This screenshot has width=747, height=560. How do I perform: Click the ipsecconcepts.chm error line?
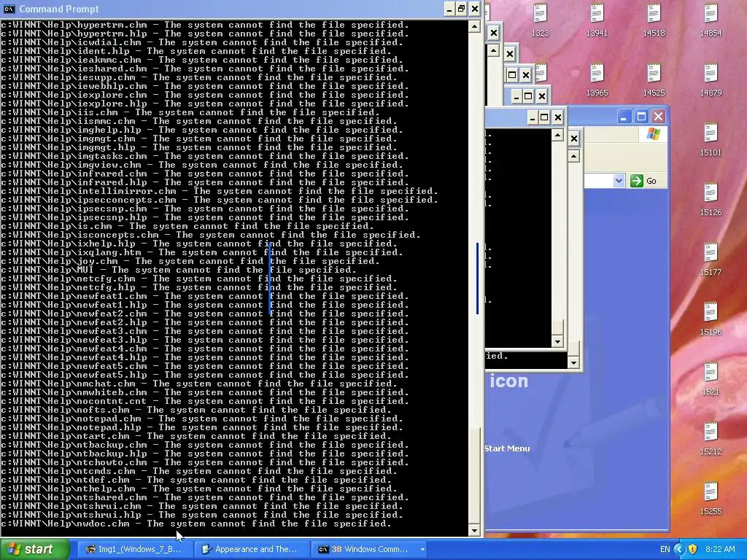point(220,200)
